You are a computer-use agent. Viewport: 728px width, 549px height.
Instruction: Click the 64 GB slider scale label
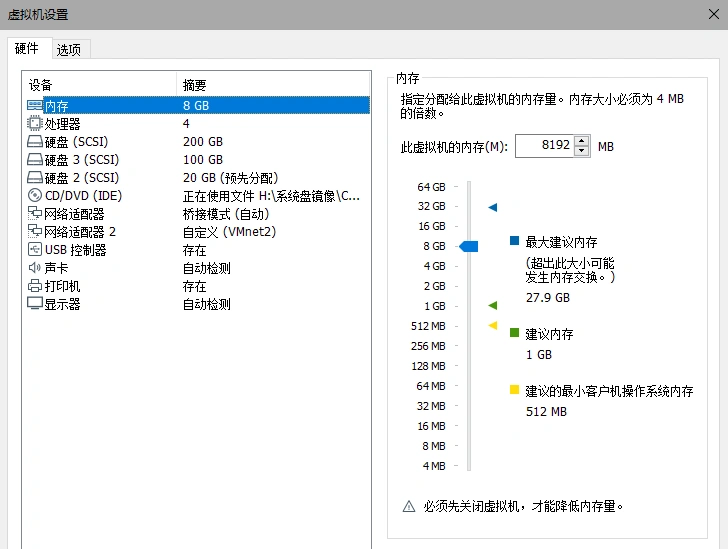(431, 187)
